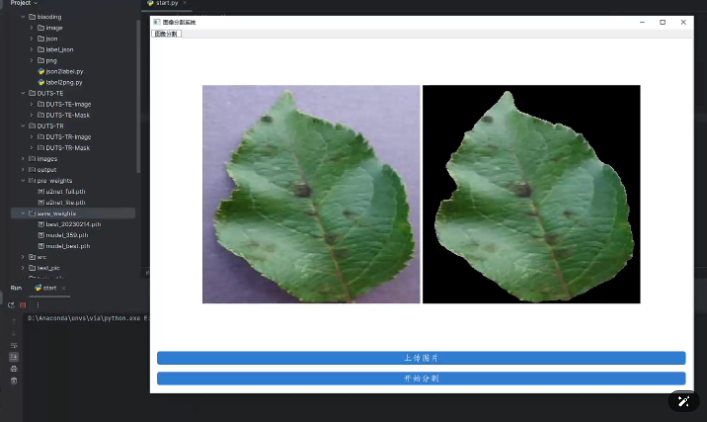Click the images folder icon
This screenshot has height=422, width=707.
(x=32, y=159)
